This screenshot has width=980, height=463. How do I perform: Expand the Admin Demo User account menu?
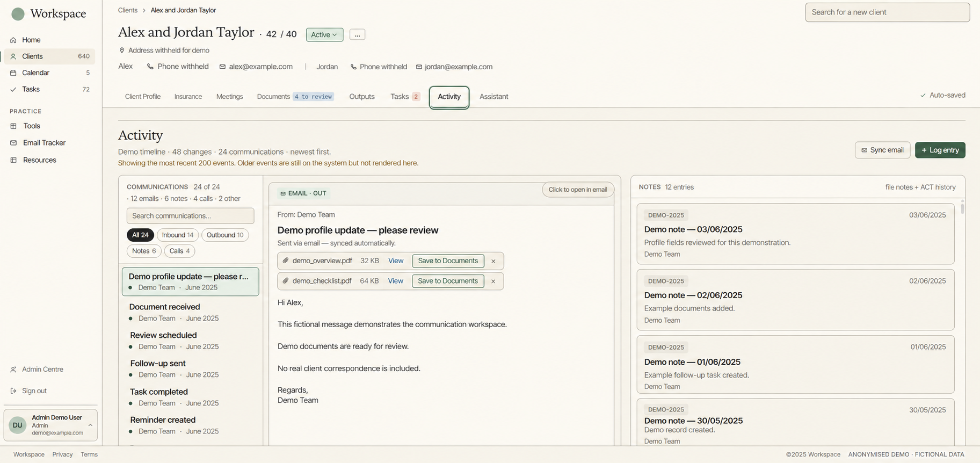coord(50,425)
